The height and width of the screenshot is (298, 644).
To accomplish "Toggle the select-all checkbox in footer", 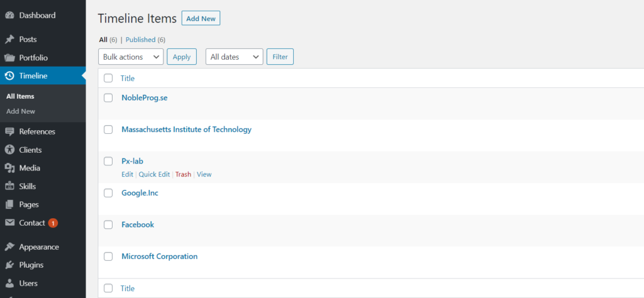I will point(108,288).
